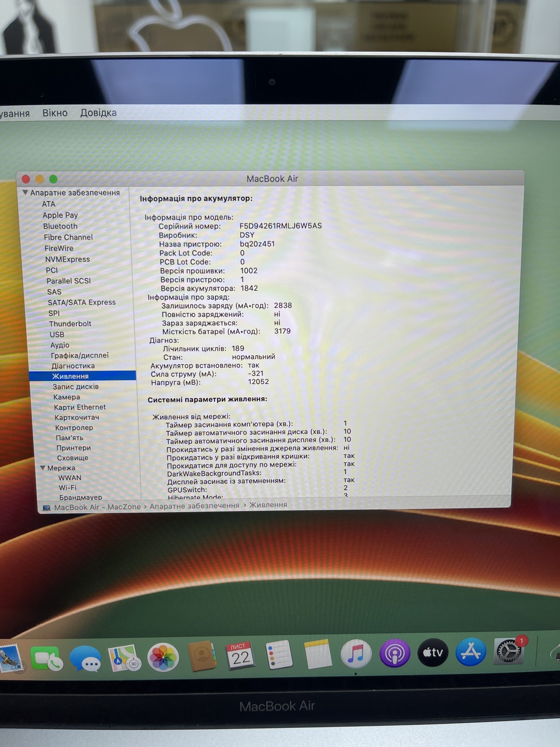
Task: Click the cycle count value 189
Action: (x=238, y=348)
